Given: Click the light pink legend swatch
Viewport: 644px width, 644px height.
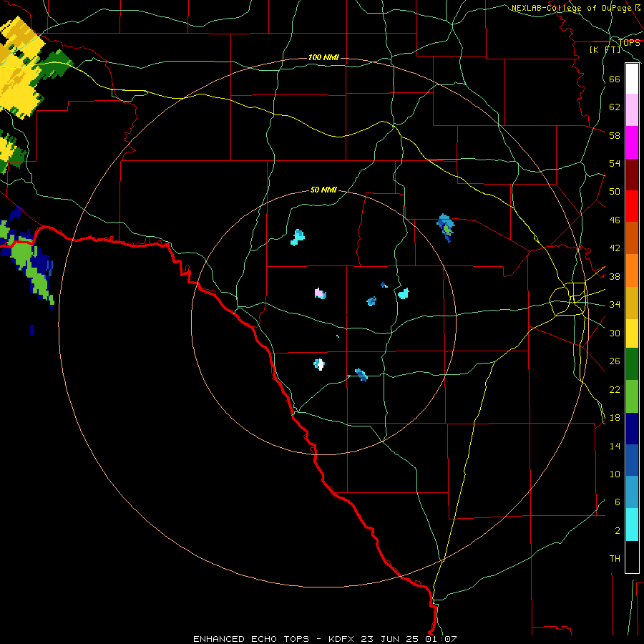Looking at the screenshot, I should tap(632, 109).
